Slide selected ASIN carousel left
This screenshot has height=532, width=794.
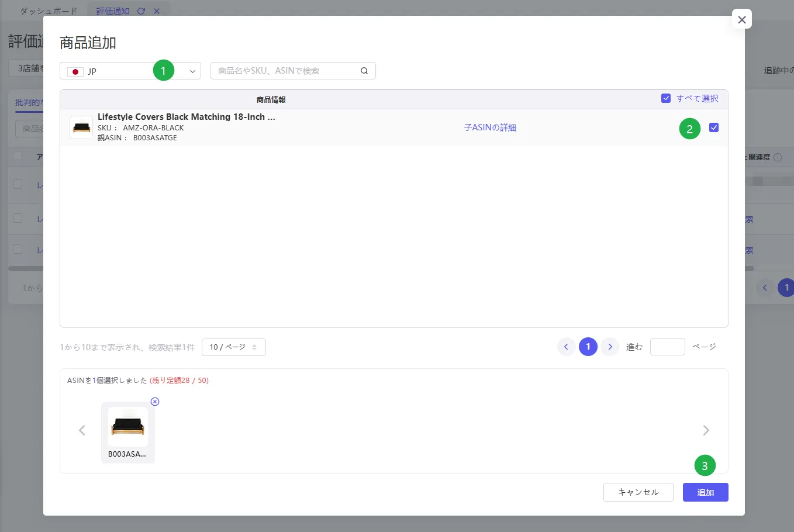(82, 430)
